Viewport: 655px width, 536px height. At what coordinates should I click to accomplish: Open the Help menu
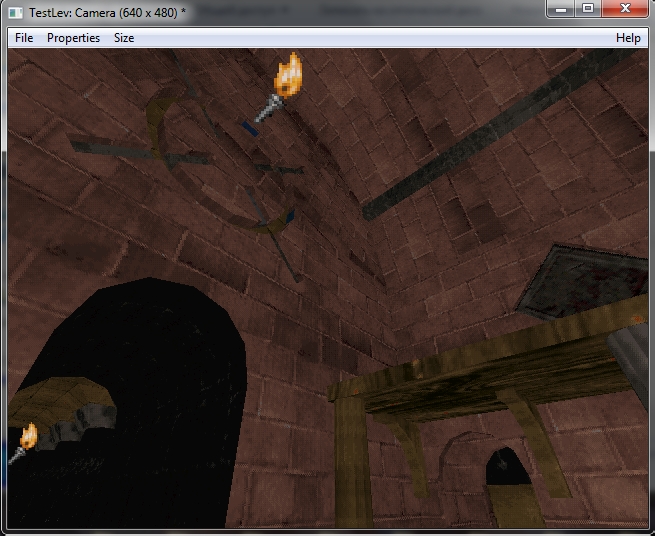[x=628, y=38]
